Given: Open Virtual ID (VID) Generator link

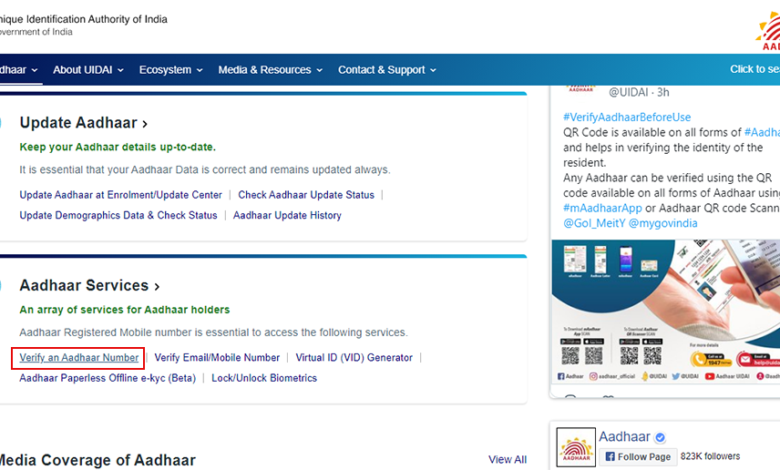Looking at the screenshot, I should coord(354,358).
